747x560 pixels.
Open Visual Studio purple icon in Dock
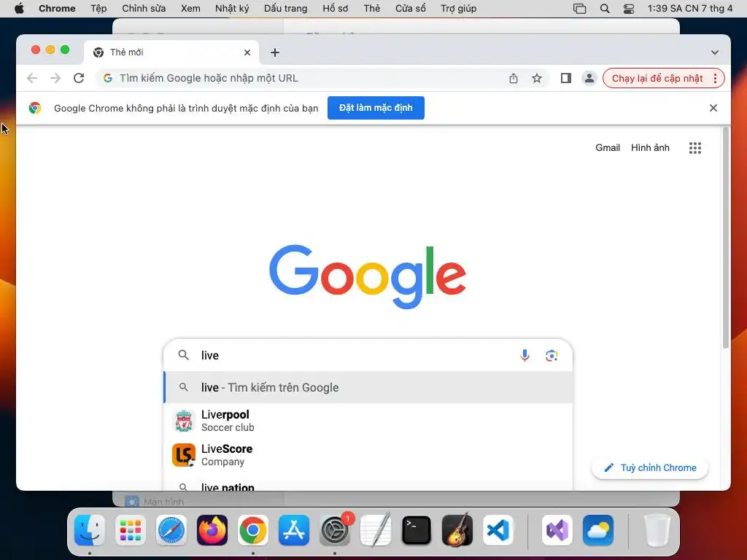[557, 530]
